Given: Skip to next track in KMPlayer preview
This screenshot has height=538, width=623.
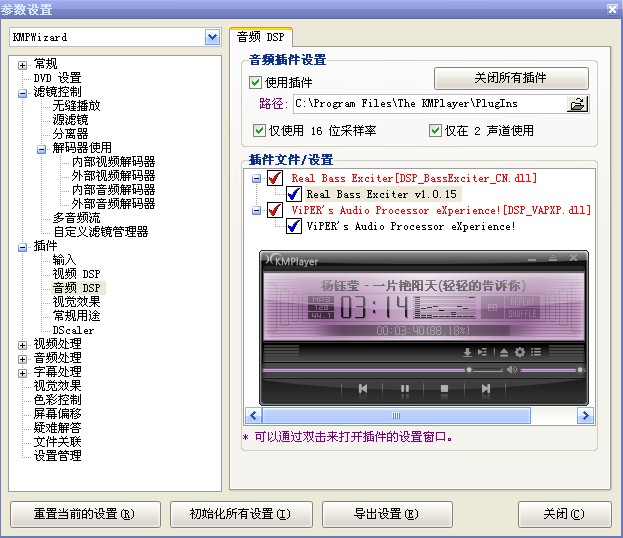Looking at the screenshot, I should tap(485, 388).
